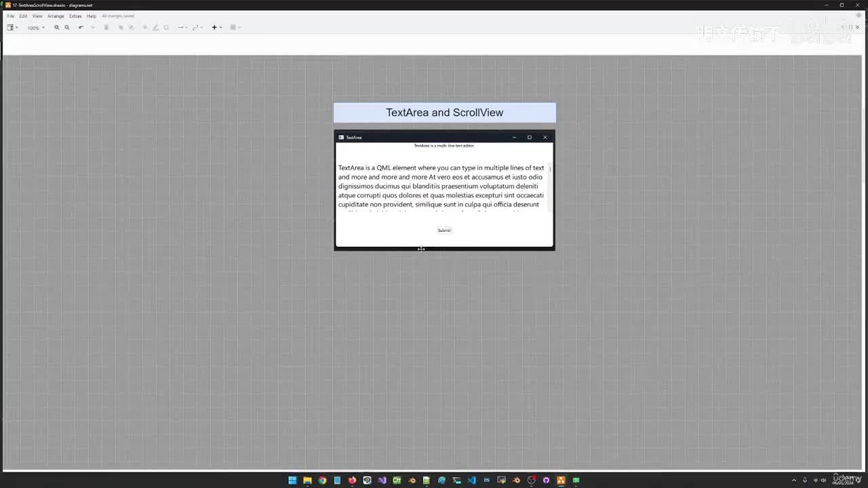The width and height of the screenshot is (868, 488).
Task: Open the connection style dropdown
Action: pyautogui.click(x=182, y=28)
